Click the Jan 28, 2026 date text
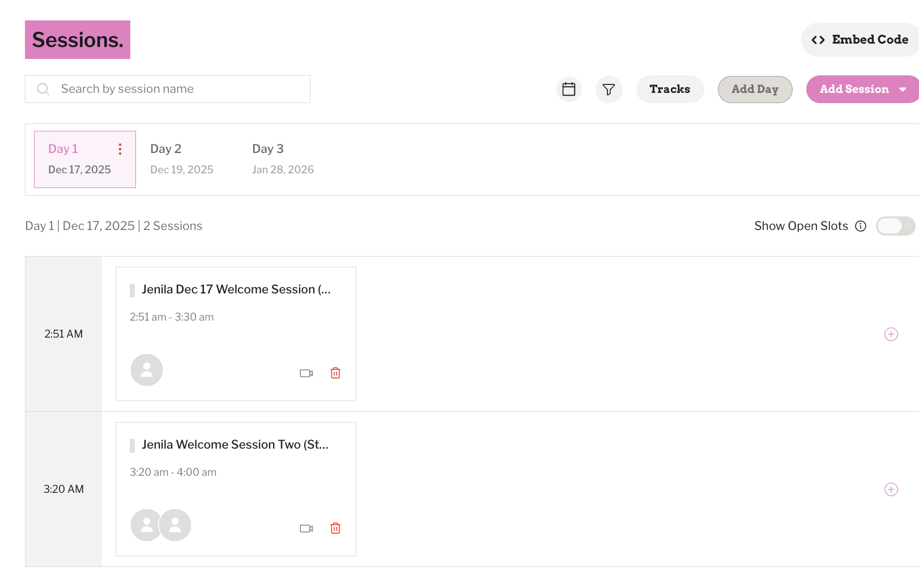919x588 pixels. [x=283, y=170]
